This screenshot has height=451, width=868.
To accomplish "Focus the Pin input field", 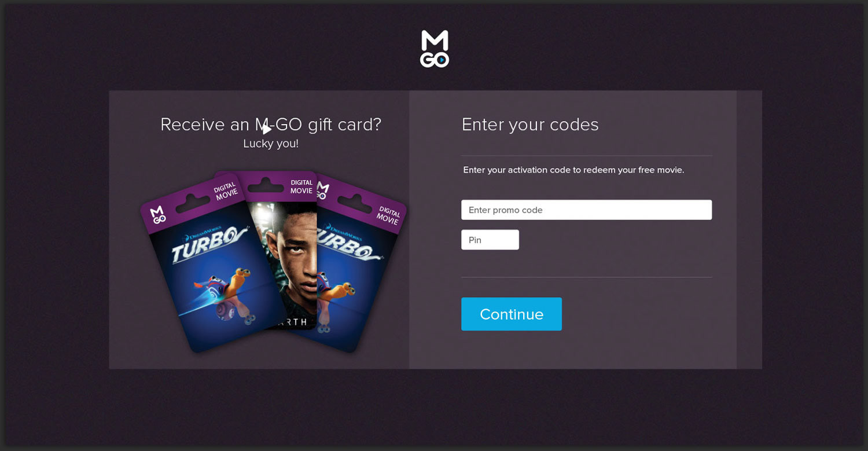I will 490,240.
